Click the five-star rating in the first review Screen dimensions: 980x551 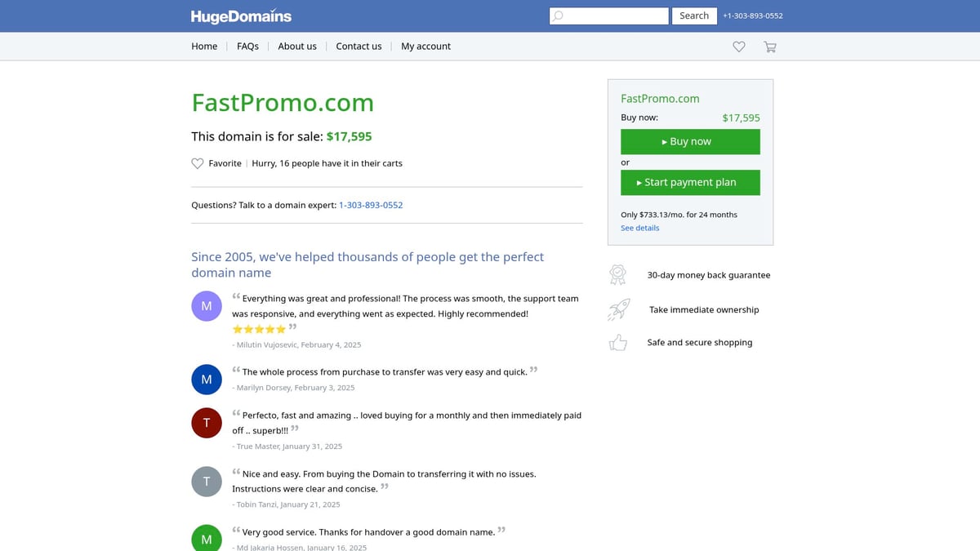pos(259,329)
